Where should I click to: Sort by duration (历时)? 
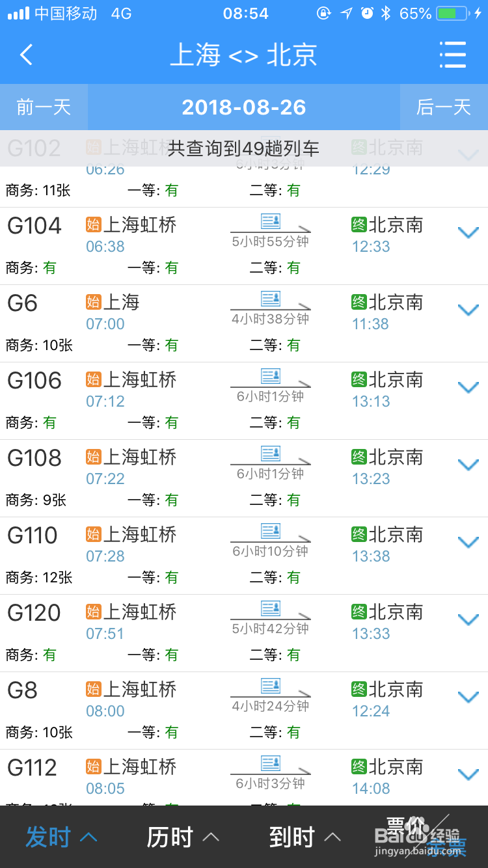pos(182,837)
